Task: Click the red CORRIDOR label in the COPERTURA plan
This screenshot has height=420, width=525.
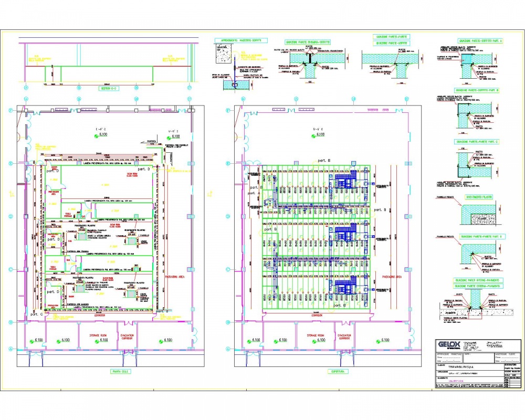Action: tap(317, 316)
